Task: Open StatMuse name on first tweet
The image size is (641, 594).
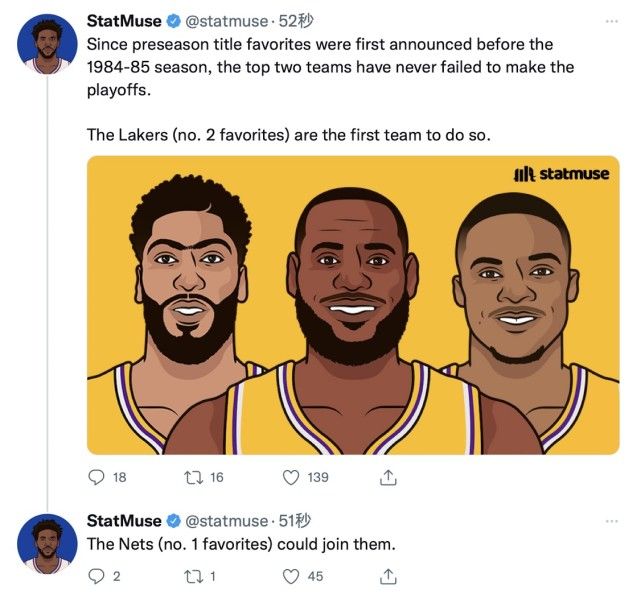Action: tap(124, 21)
